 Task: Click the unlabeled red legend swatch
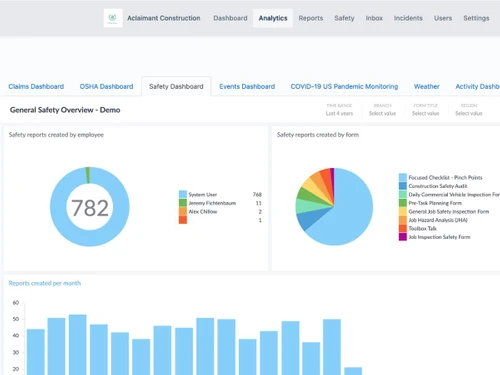[x=183, y=220]
